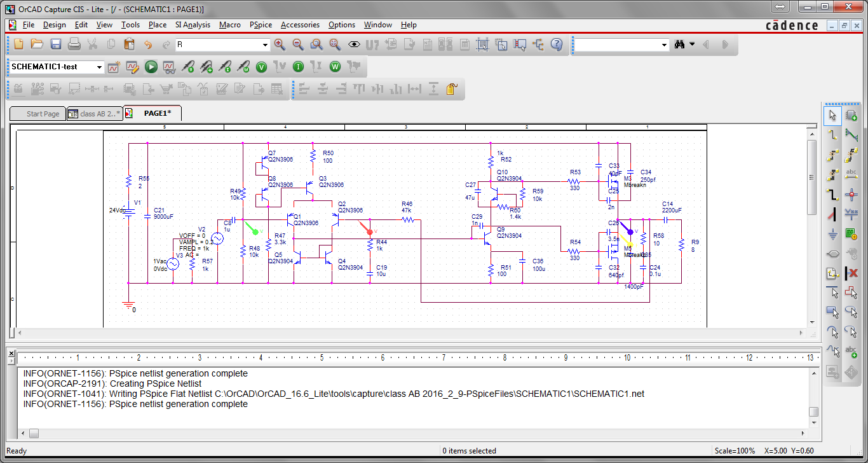Click the schematic vertical scrollbar thumb

click(813, 177)
